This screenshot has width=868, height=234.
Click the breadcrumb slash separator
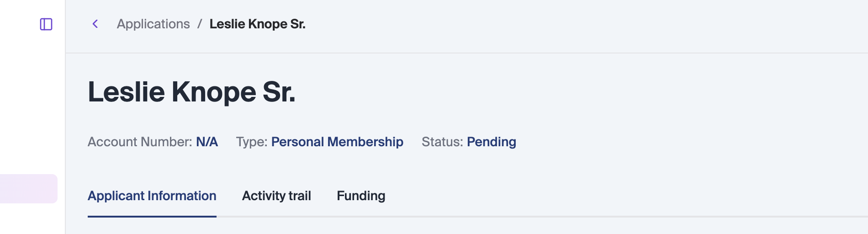[x=200, y=24]
